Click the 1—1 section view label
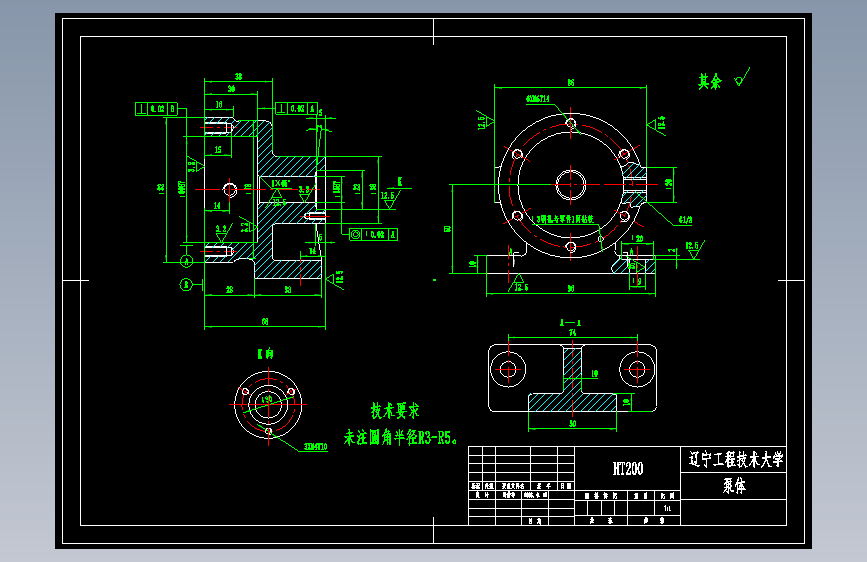This screenshot has width=867, height=562. 570,322
